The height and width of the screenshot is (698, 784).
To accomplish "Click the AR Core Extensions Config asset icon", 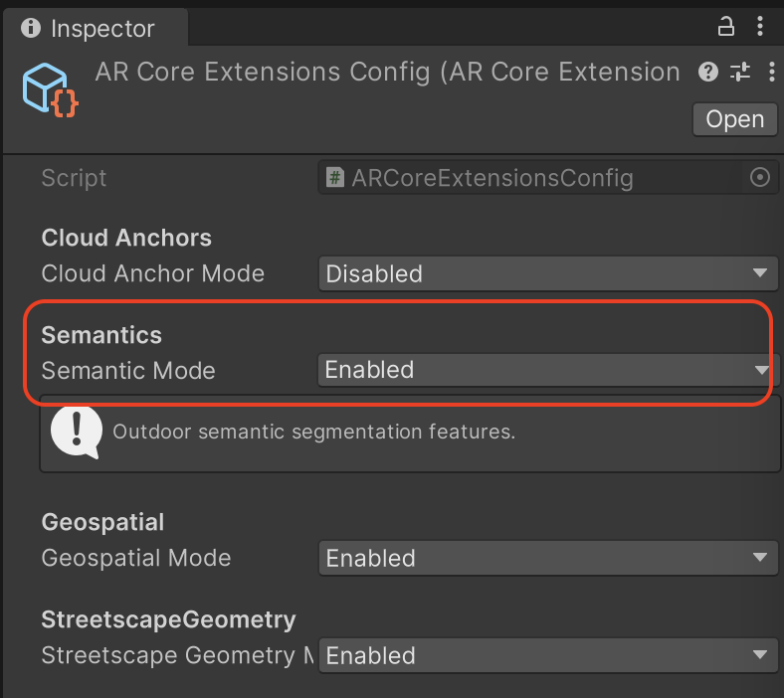I will tap(51, 89).
